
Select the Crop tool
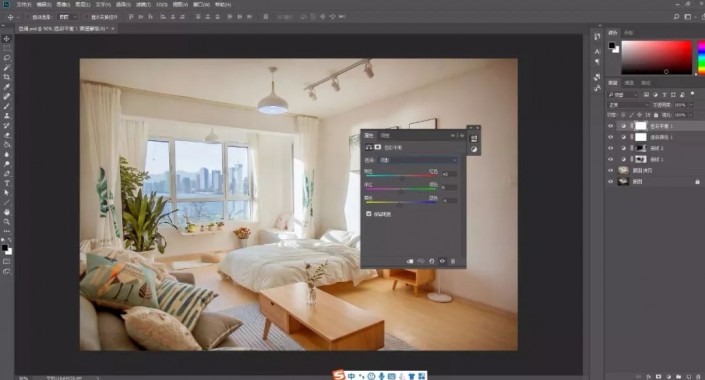7,77
